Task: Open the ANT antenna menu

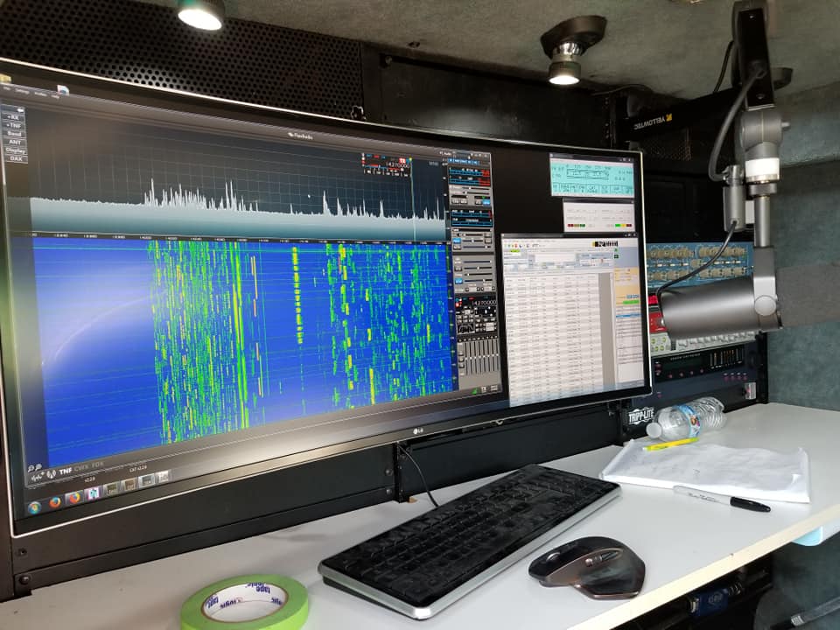Action: pos(15,142)
